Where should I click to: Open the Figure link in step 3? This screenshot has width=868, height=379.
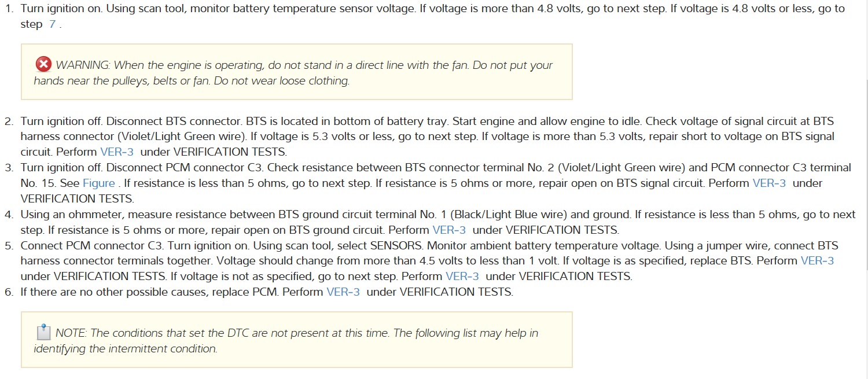pyautogui.click(x=99, y=183)
